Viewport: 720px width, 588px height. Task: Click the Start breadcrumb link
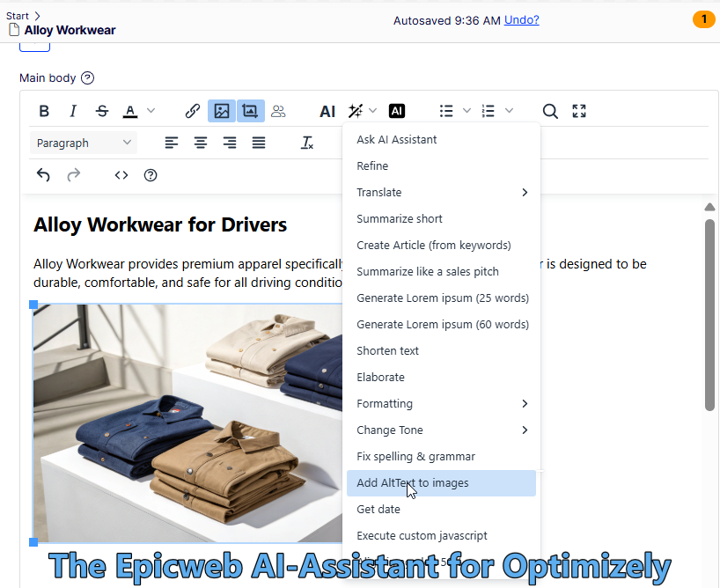coord(18,16)
